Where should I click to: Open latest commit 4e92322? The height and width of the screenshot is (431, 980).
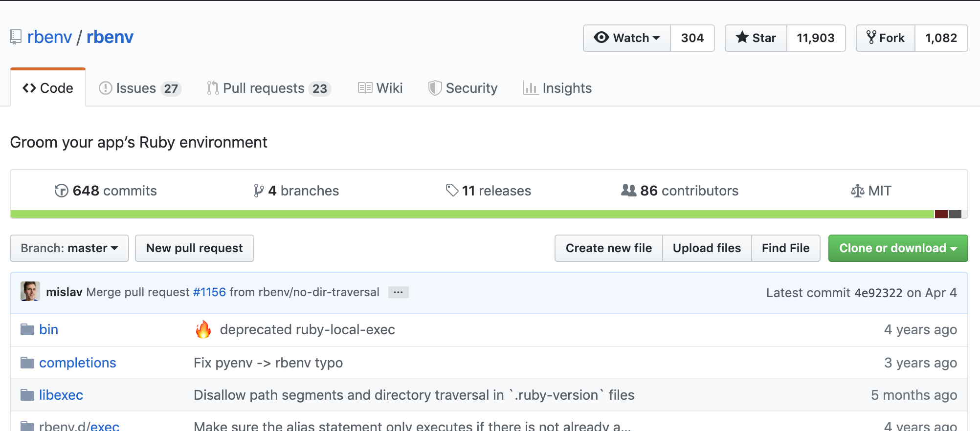coord(878,293)
